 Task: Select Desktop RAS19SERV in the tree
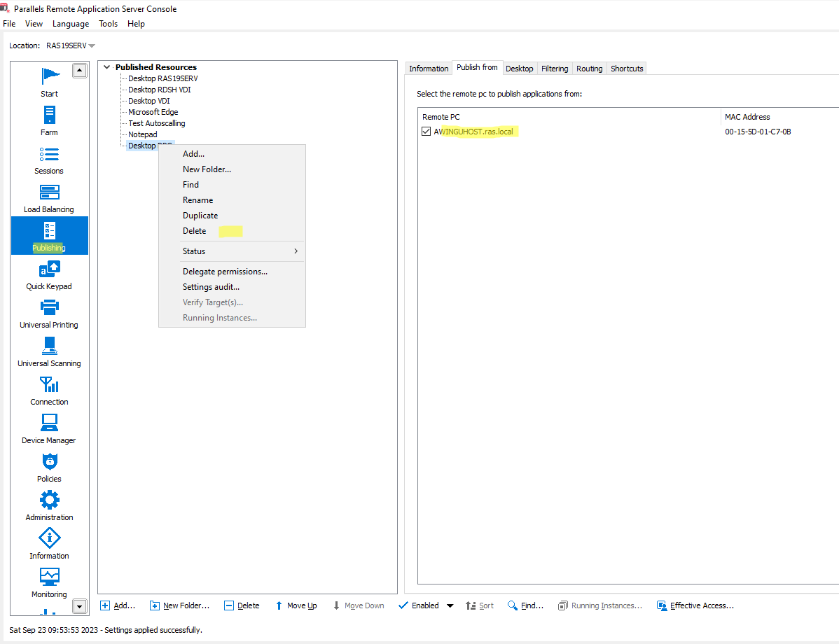coord(162,78)
